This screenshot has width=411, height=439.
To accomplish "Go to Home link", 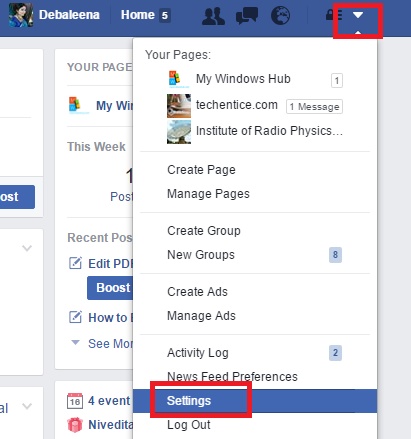I will pos(137,15).
